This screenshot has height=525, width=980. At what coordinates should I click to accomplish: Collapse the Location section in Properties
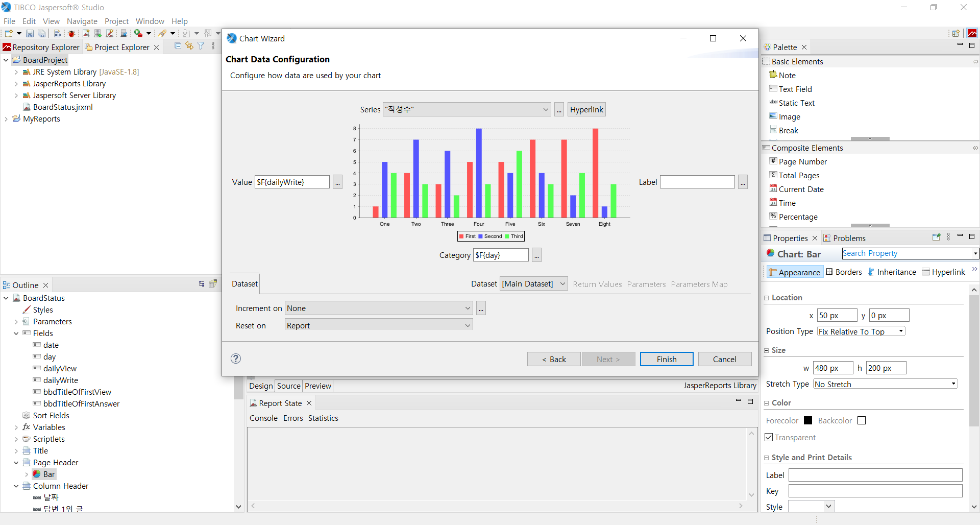pos(766,298)
